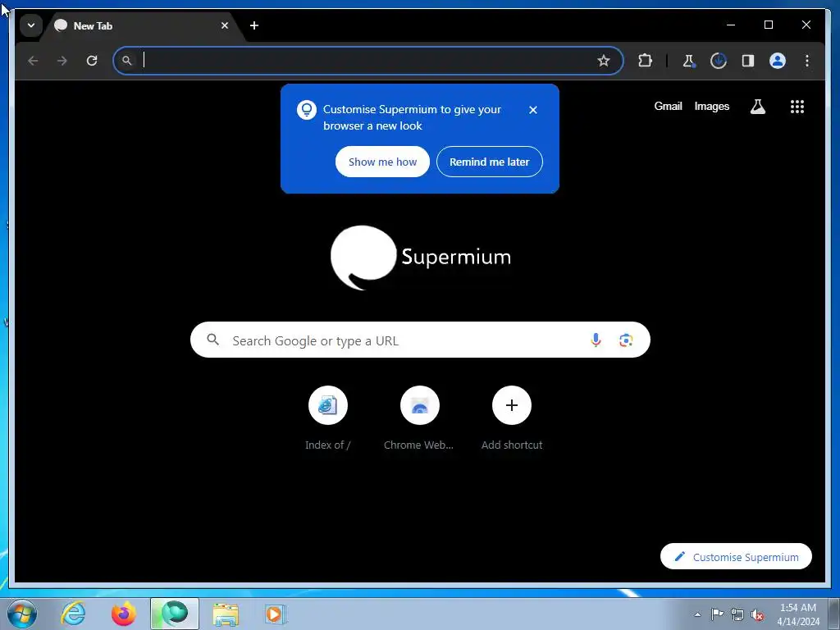Screen dimensions: 840x630
Task: Click the Remind me later button
Action: point(490,162)
